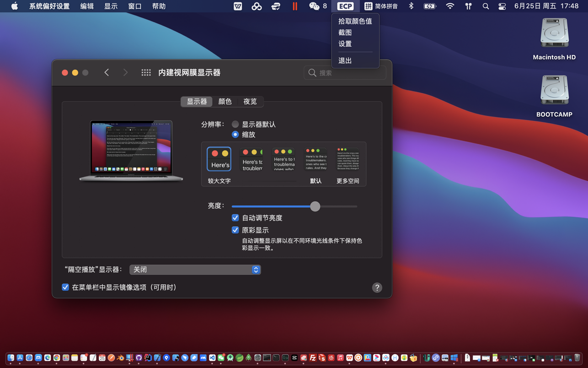This screenshot has width=588, height=368.
Task: Open the Apple menu
Action: (x=15, y=6)
